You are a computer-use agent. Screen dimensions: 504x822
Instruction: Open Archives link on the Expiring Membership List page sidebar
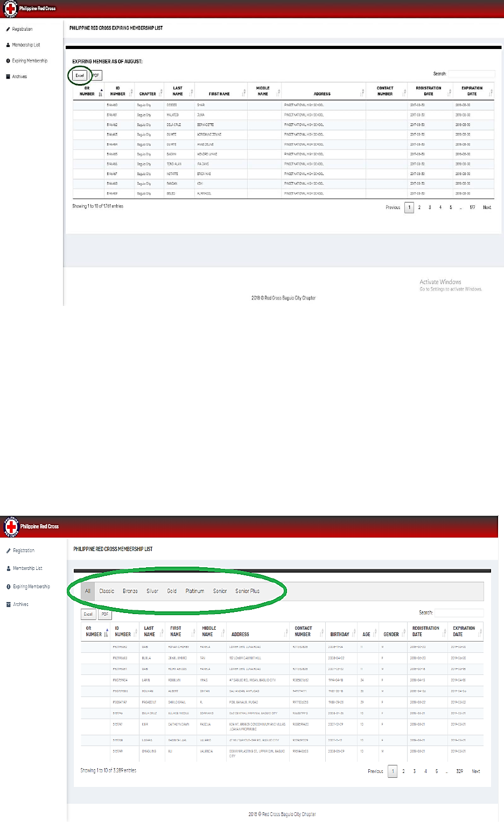pos(19,76)
